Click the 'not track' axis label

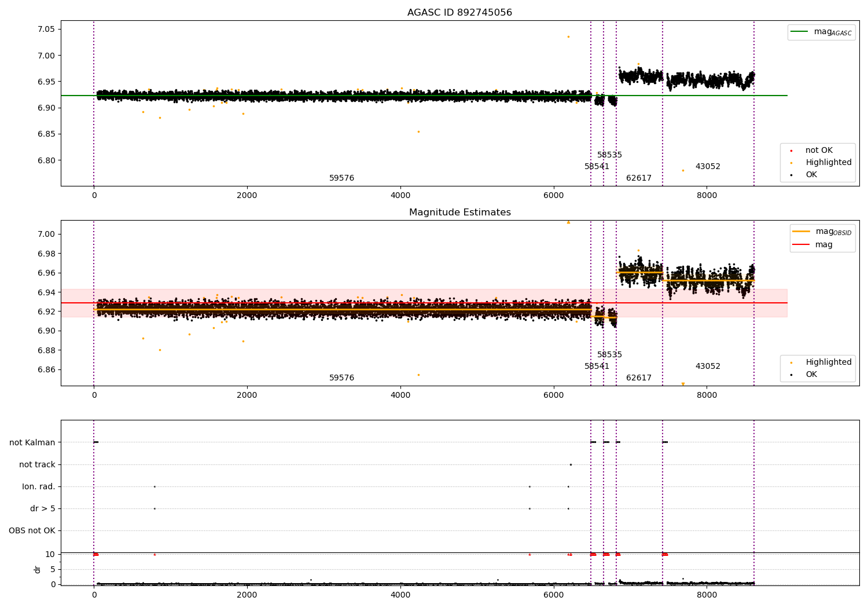tap(37, 464)
